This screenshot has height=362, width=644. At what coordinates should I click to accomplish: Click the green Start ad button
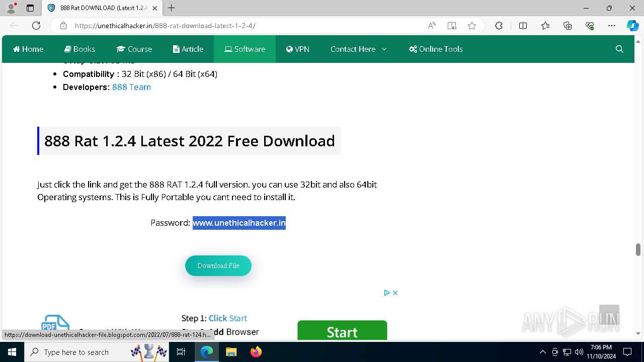click(342, 330)
